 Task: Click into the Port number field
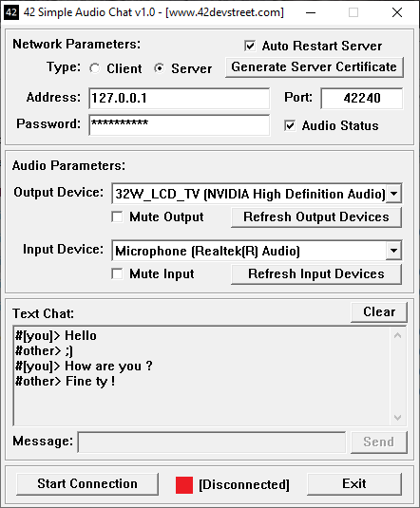pos(362,98)
